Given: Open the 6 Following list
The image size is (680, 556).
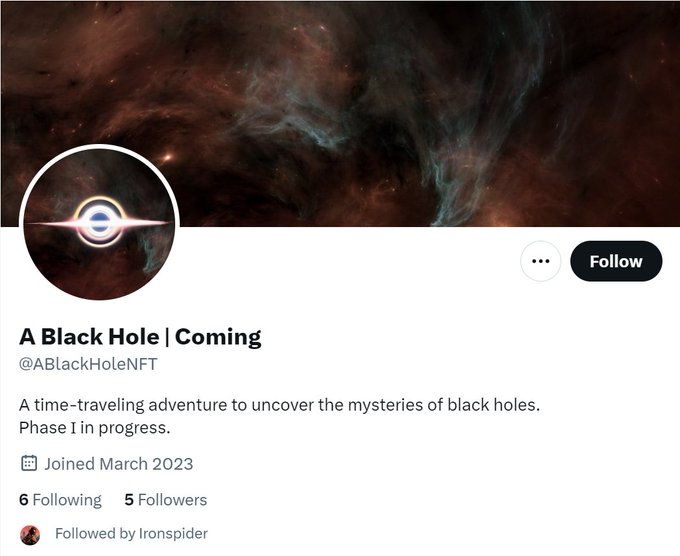Looking at the screenshot, I should [60, 500].
